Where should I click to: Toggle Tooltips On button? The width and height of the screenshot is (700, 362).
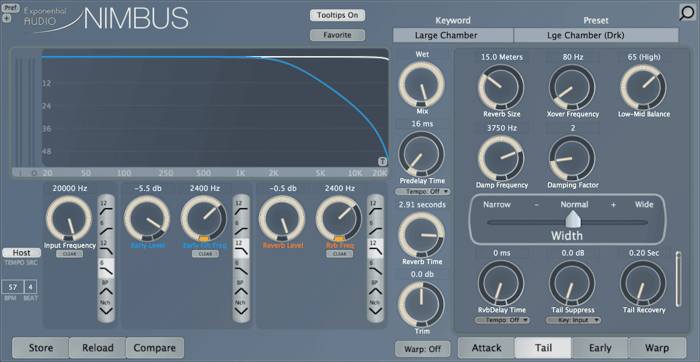[338, 15]
